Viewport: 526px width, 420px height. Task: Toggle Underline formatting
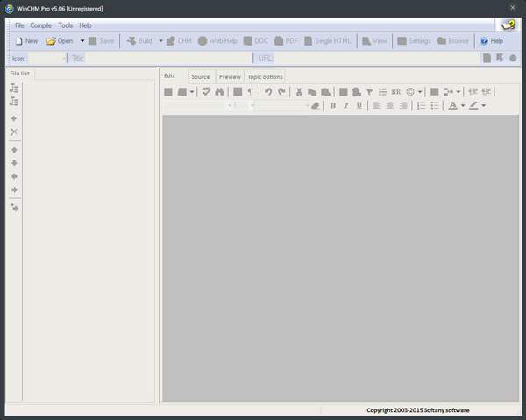click(x=359, y=106)
